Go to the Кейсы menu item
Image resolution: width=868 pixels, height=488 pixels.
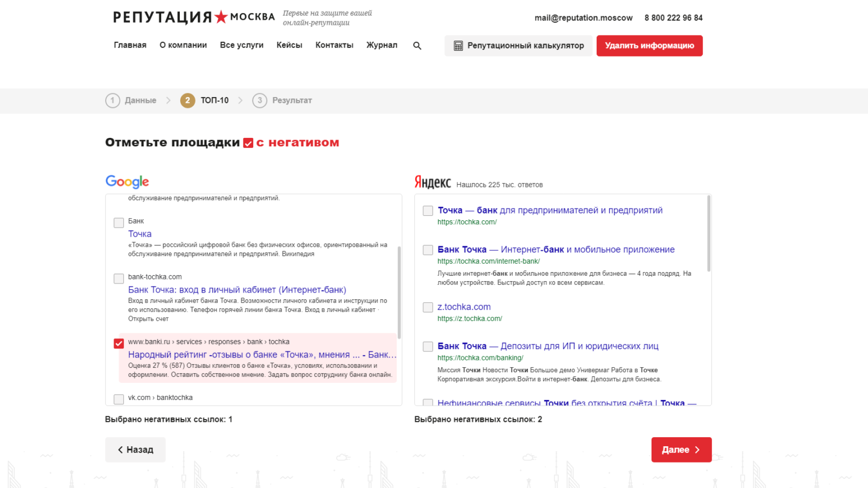point(289,45)
